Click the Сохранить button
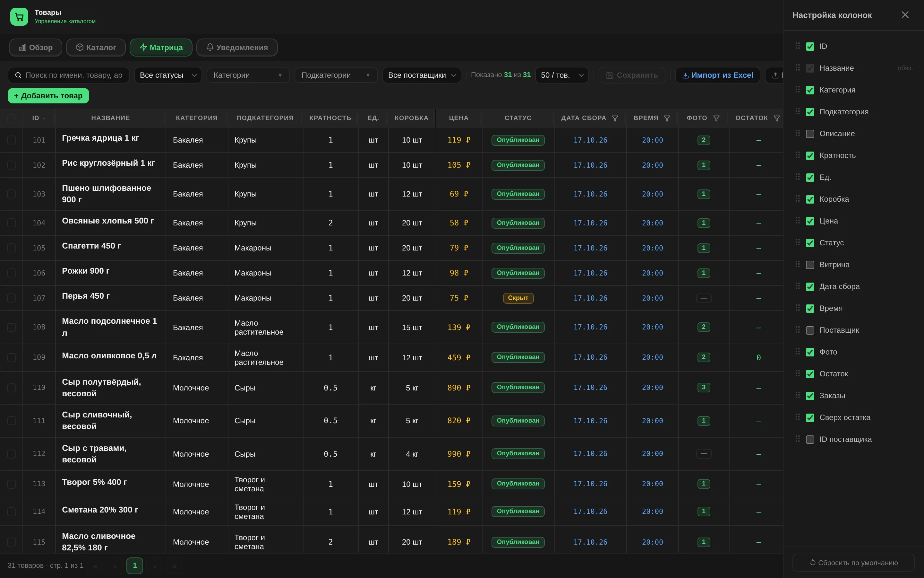Viewport: 924px width, 578px height. point(631,75)
